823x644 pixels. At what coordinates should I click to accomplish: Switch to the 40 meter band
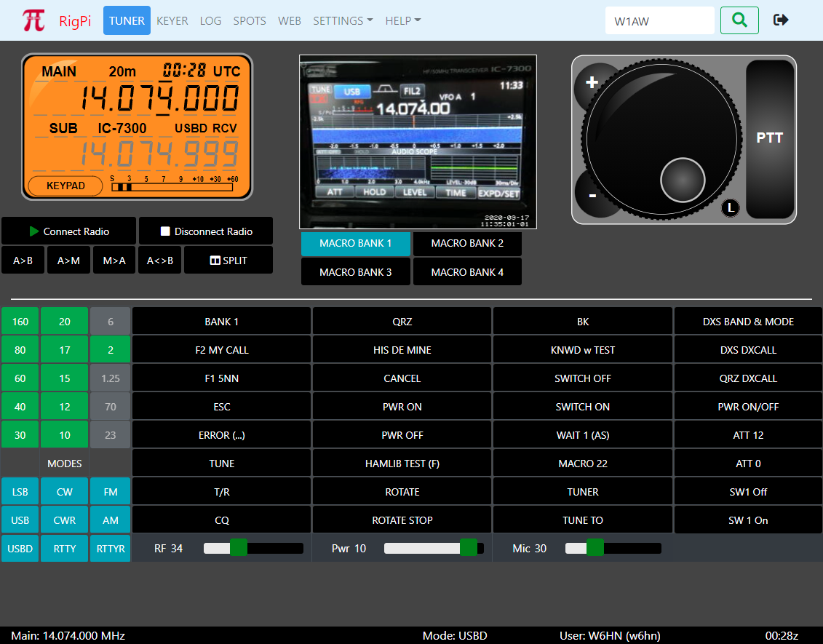[x=20, y=407]
